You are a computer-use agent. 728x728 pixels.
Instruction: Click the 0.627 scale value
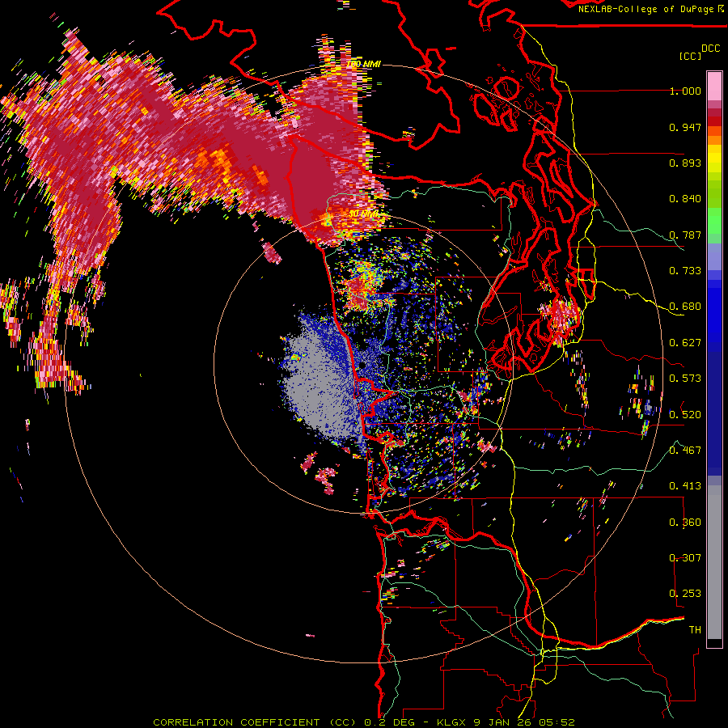click(x=685, y=343)
